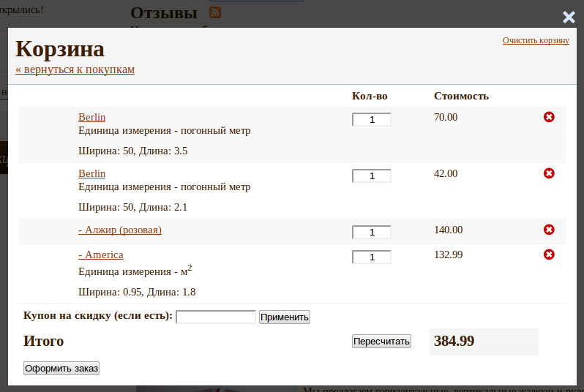Click the Пересчитать button
This screenshot has height=392, width=584.
[381, 342]
